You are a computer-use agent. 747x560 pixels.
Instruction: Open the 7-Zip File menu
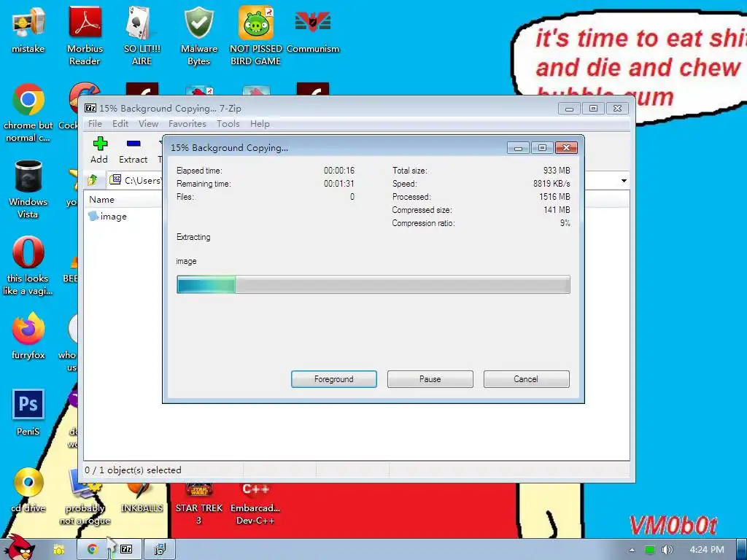point(95,124)
